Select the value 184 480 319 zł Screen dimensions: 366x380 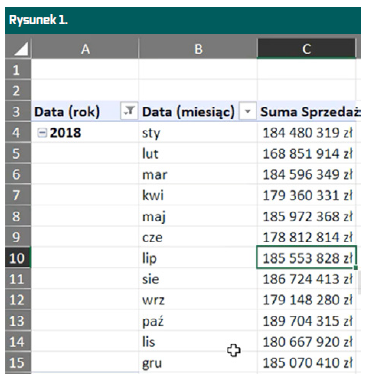click(x=307, y=132)
